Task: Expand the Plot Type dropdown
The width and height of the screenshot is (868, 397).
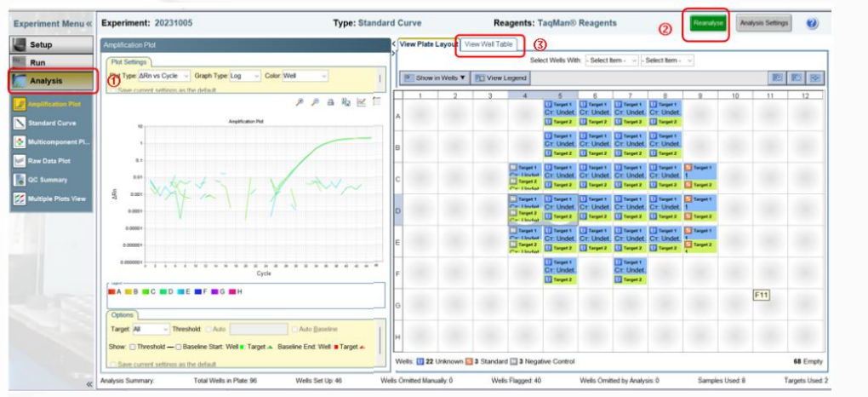Action: point(163,76)
